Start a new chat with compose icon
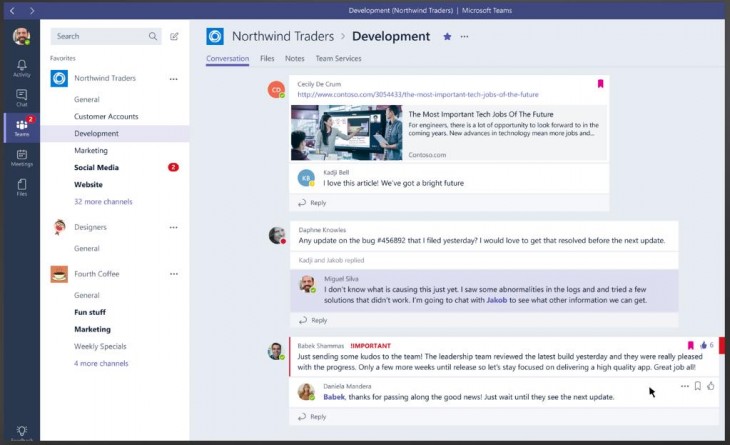730x445 pixels. tap(174, 36)
